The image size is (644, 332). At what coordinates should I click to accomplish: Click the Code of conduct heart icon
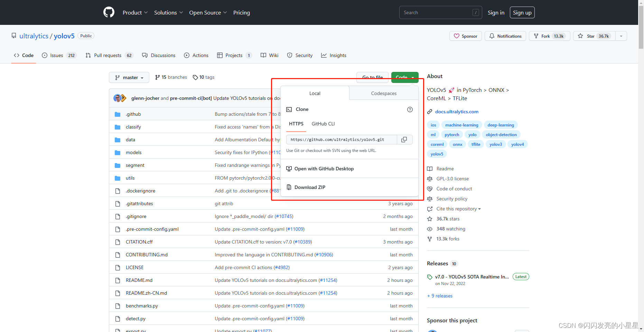[430, 189]
